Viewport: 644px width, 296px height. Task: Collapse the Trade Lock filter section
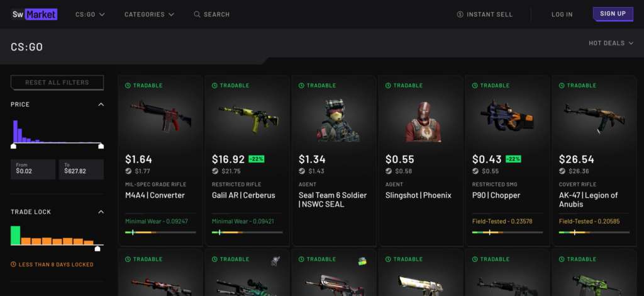click(101, 212)
